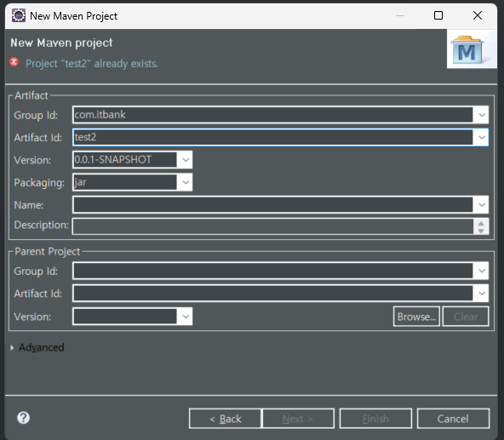Click the Browse... button
This screenshot has width=504, height=440.
(x=416, y=317)
